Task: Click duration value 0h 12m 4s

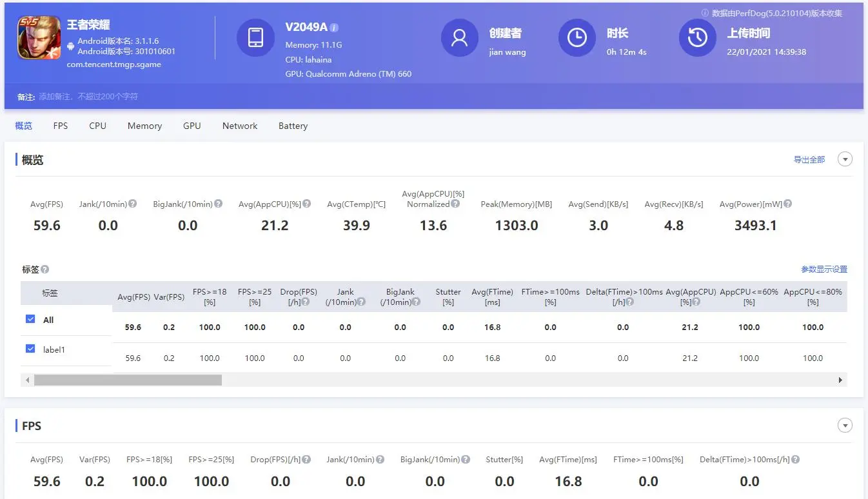Action: tap(626, 52)
